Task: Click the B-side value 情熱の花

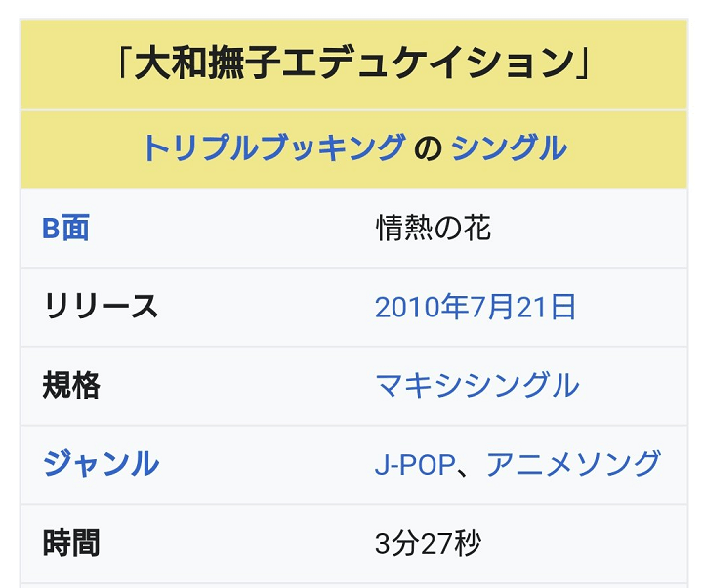Action: 434,228
